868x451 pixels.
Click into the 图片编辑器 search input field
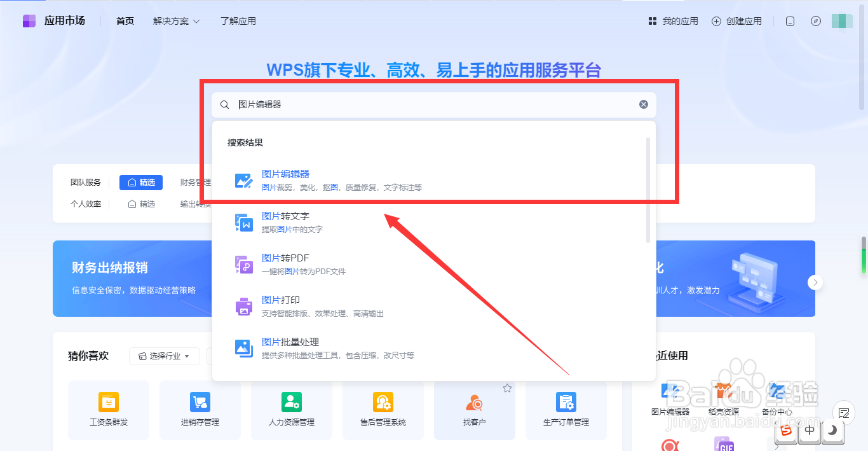pyautogui.click(x=434, y=104)
